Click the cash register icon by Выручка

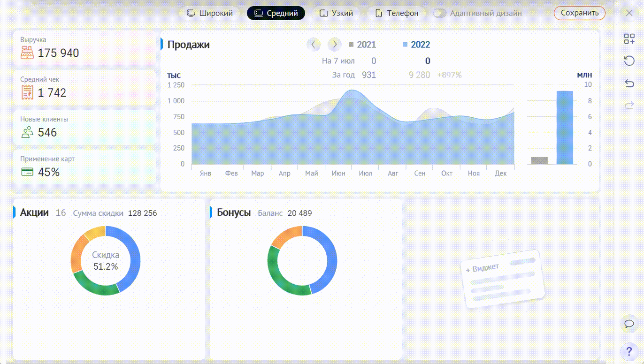(x=27, y=53)
